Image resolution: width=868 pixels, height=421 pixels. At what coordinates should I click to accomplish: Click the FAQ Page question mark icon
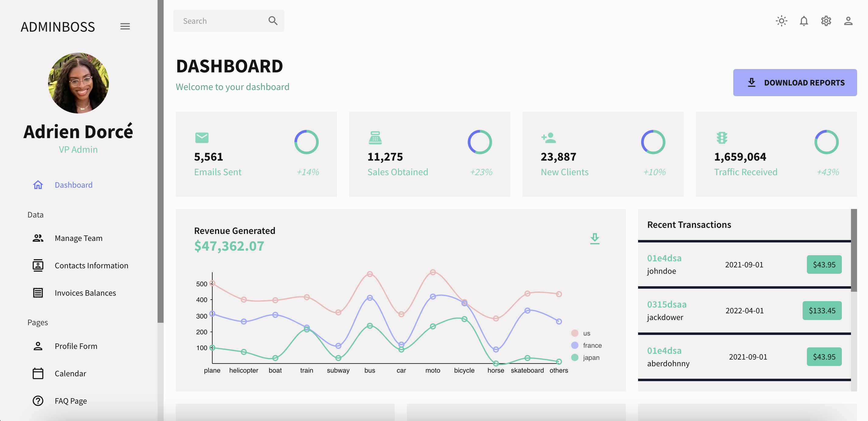38,400
